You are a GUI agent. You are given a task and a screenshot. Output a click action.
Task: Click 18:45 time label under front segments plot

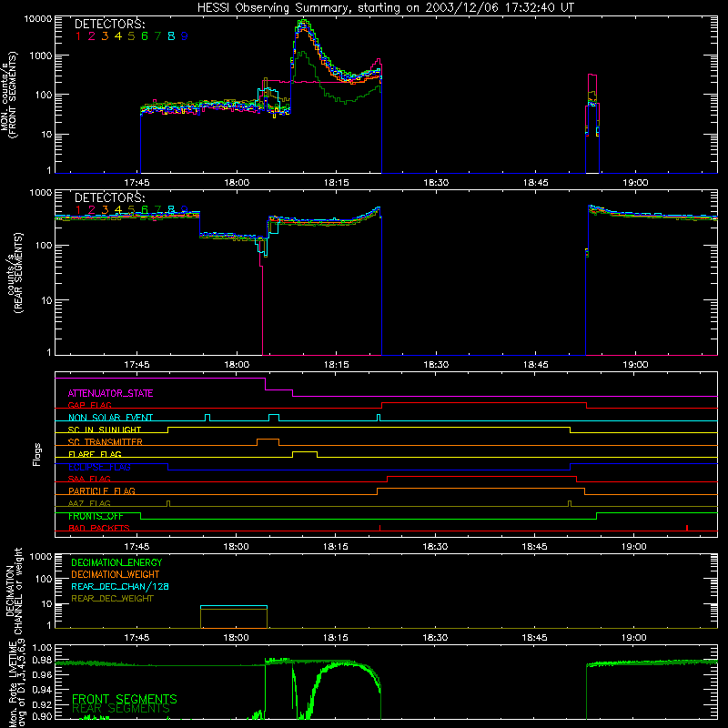click(535, 183)
